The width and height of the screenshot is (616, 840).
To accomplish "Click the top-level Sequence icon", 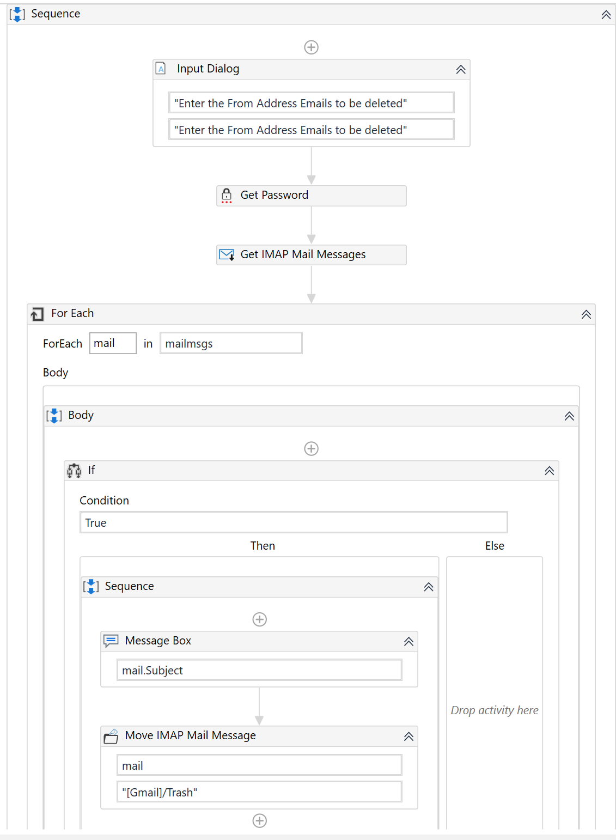I will [x=17, y=14].
